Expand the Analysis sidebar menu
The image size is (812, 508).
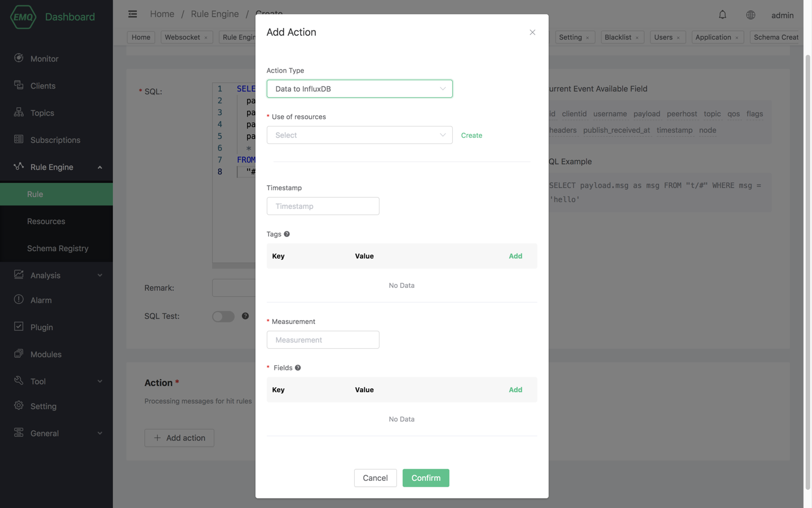pyautogui.click(x=56, y=275)
